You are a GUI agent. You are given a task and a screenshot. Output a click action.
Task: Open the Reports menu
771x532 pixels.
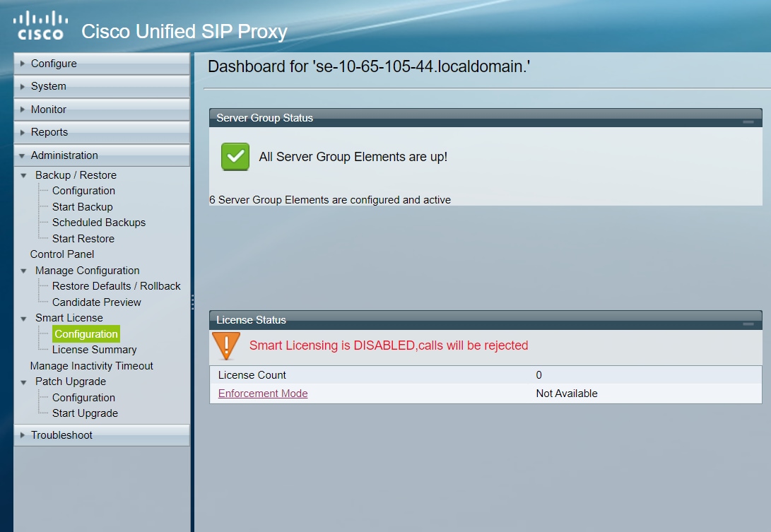tap(102, 132)
